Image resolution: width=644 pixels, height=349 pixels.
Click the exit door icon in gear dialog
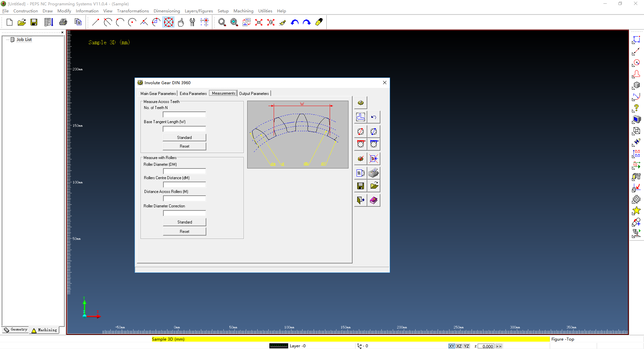[361, 200]
